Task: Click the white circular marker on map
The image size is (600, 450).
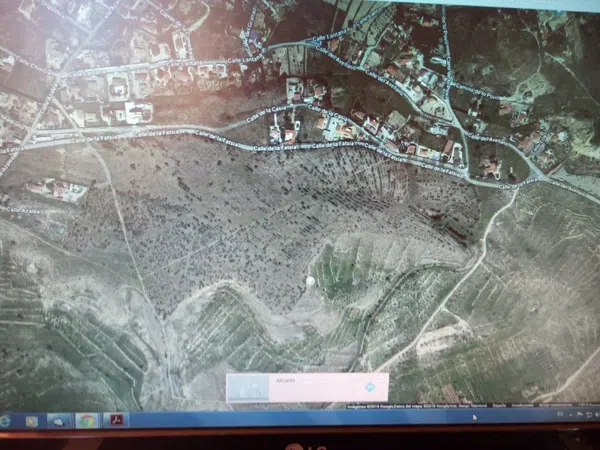Action: tap(310, 283)
